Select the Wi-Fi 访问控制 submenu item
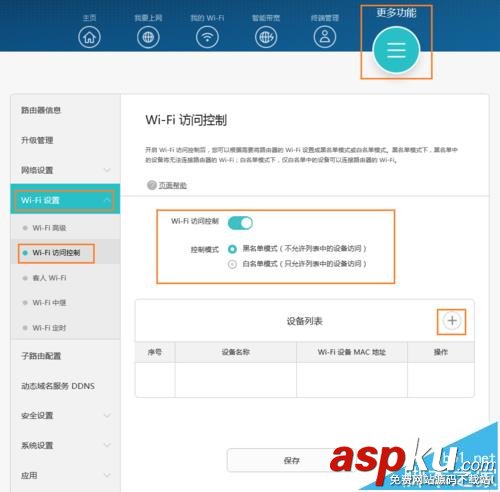This screenshot has height=492, width=500. click(56, 253)
